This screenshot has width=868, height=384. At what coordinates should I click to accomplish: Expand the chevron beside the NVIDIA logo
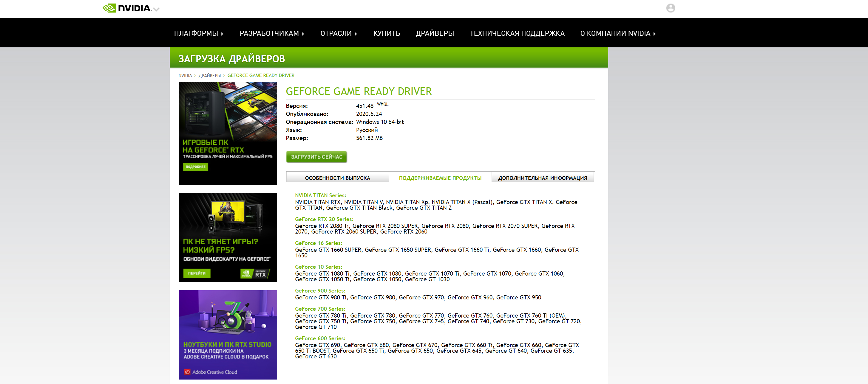coord(156,10)
